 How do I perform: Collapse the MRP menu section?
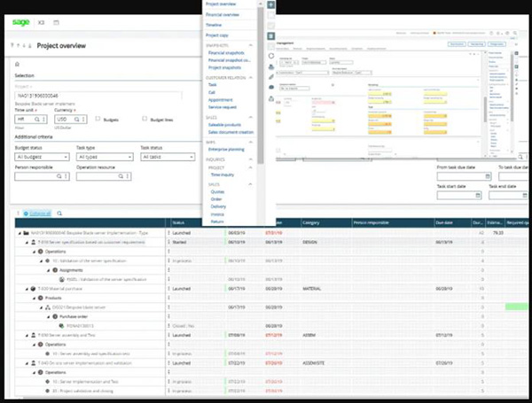click(250, 142)
